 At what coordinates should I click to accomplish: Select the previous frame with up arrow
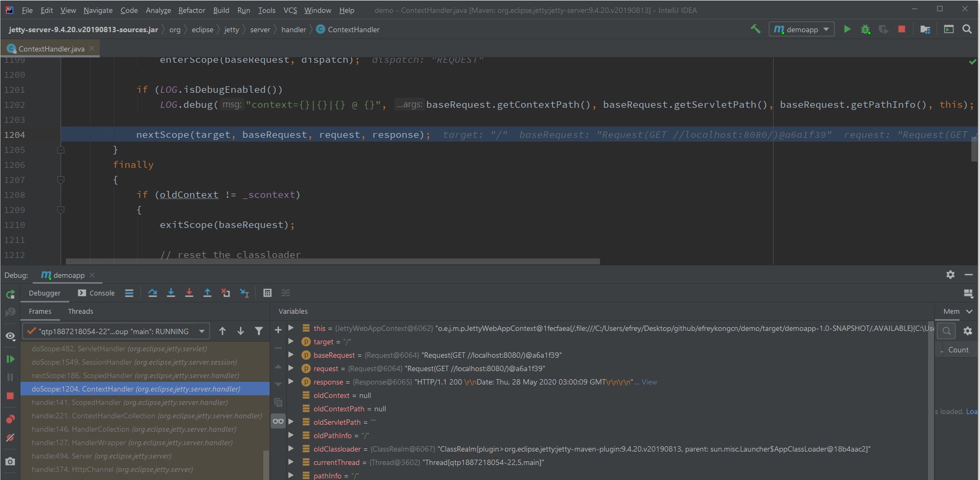click(222, 331)
